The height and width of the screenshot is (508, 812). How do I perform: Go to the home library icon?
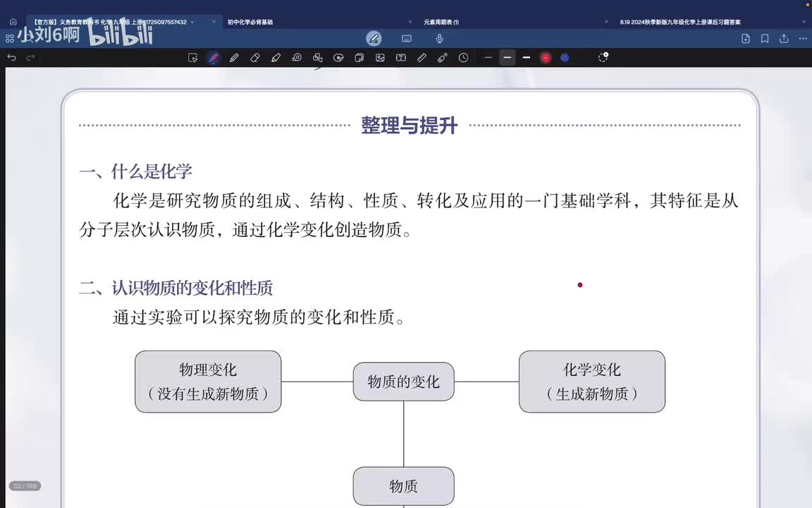pyautogui.click(x=13, y=22)
